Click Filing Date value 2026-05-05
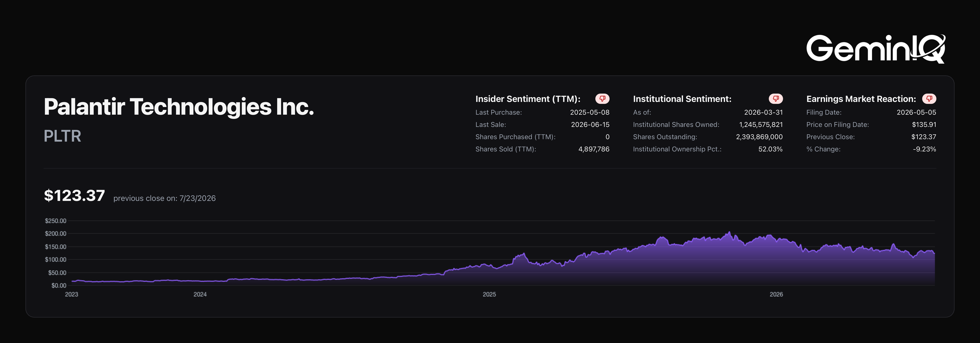This screenshot has height=343, width=980. pos(916,112)
